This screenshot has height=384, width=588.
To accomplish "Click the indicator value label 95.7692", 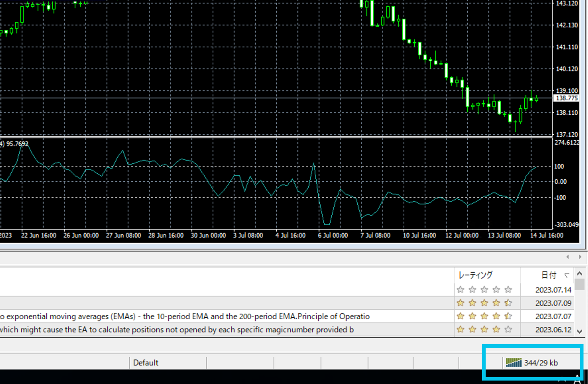I will [17, 144].
